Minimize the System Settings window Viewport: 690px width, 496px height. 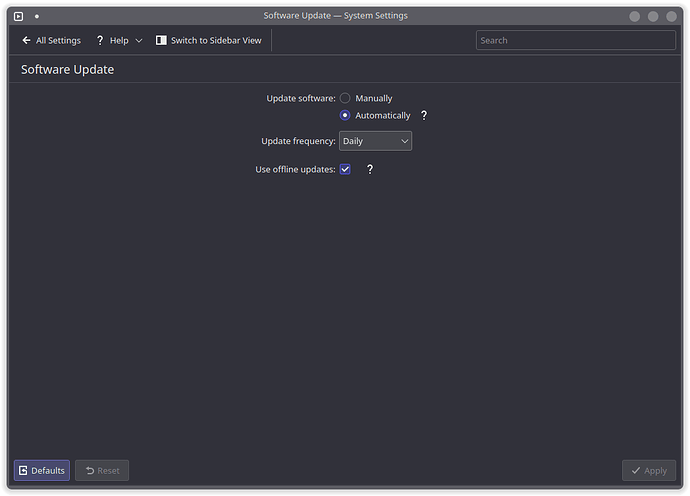tap(634, 16)
